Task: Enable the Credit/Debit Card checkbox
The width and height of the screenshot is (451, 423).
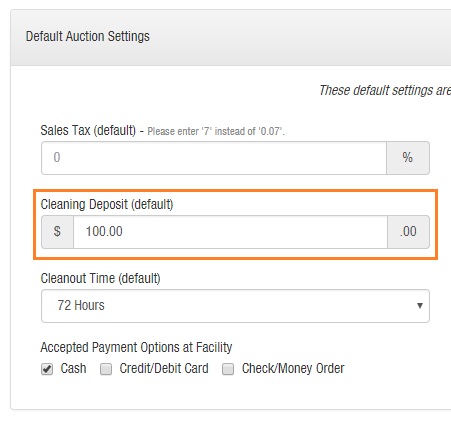Action: tap(106, 369)
